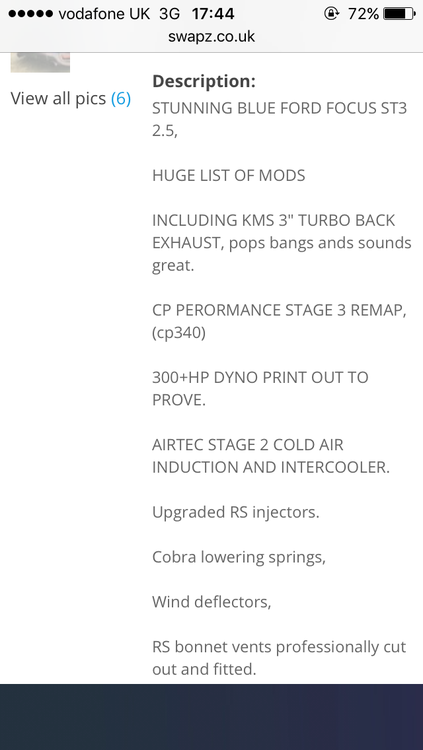The height and width of the screenshot is (750, 423).
Task: Tap the Cobra lowering springs line
Action: [239, 558]
